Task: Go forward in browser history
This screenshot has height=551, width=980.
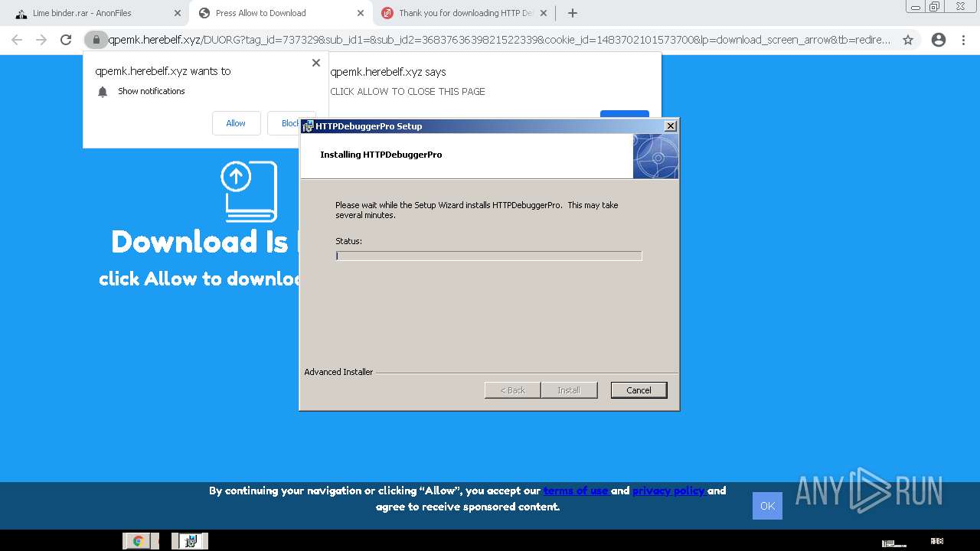Action: click(41, 40)
